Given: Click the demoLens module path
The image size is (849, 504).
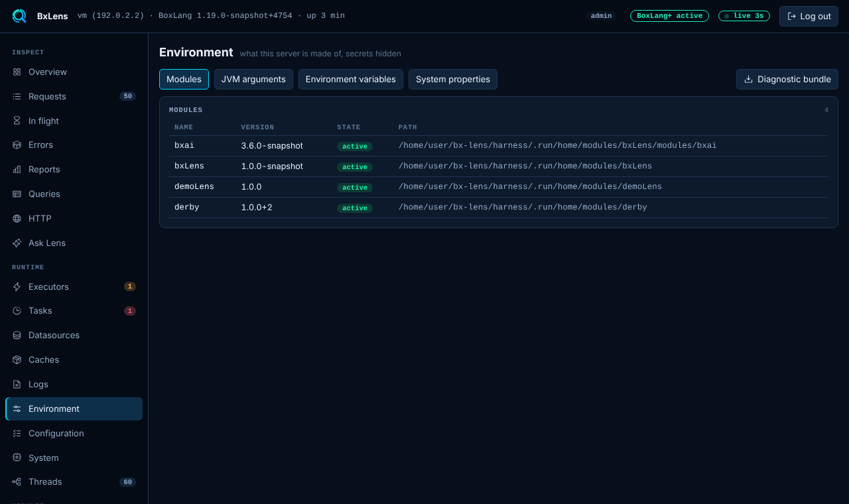Looking at the screenshot, I should (x=530, y=186).
